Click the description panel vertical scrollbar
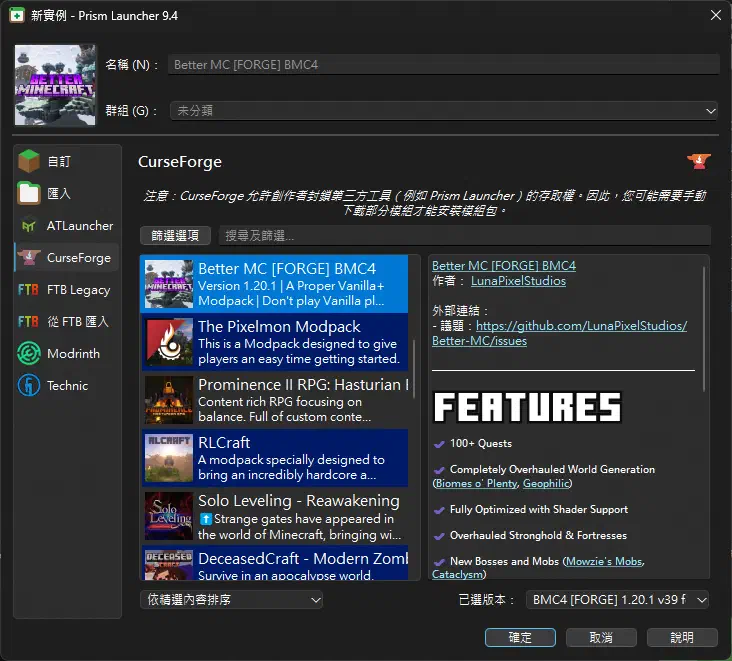 pyautogui.click(x=704, y=329)
